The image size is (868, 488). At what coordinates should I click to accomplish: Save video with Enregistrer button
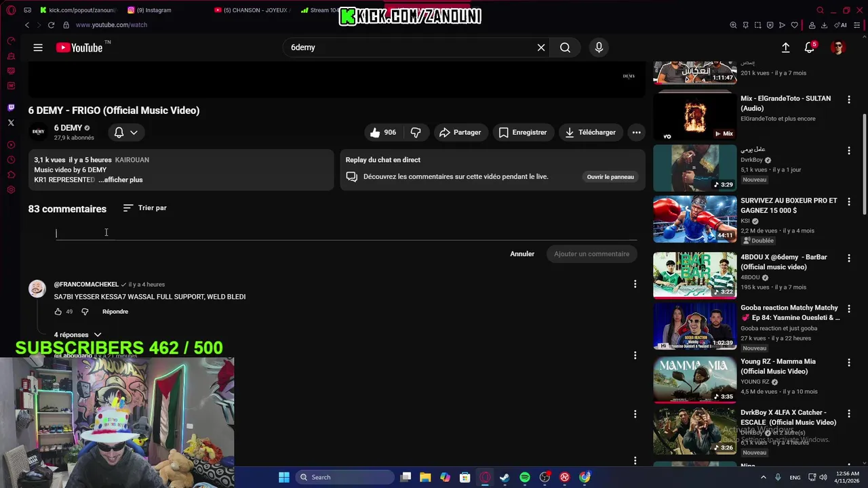point(523,132)
